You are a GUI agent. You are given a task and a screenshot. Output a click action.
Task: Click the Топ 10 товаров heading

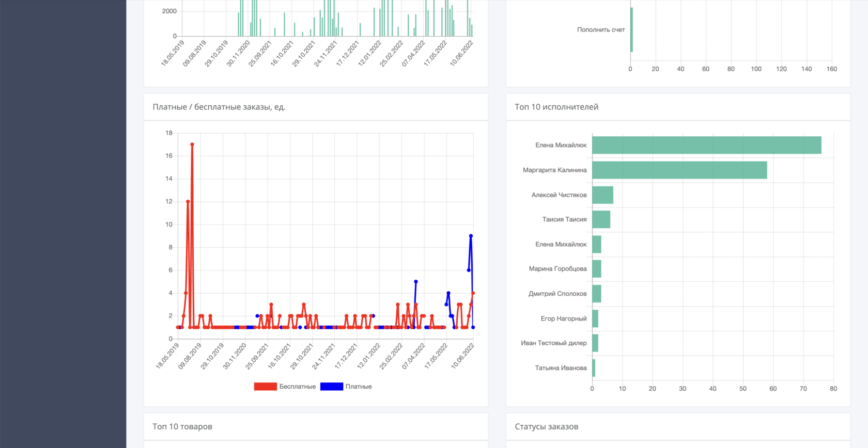(182, 427)
